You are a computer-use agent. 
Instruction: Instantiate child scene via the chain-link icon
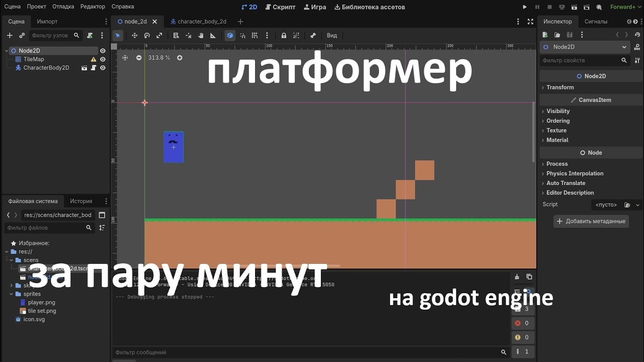pyautogui.click(x=22, y=36)
